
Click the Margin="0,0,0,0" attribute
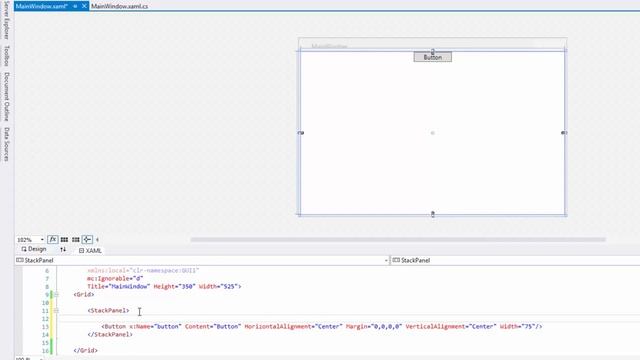coord(374,327)
